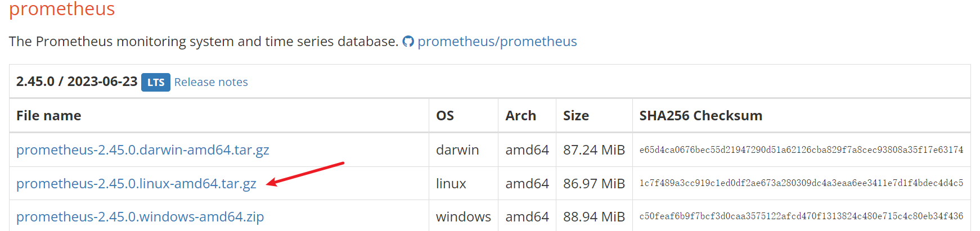This screenshot has height=231, width=980.
Task: Download prometheus-2.45.0.darwin-amd64.tar.gz
Action: (142, 150)
